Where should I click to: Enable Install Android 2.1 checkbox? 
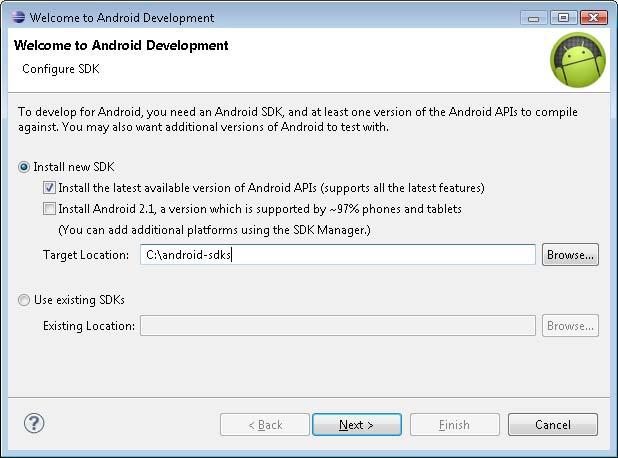point(49,209)
